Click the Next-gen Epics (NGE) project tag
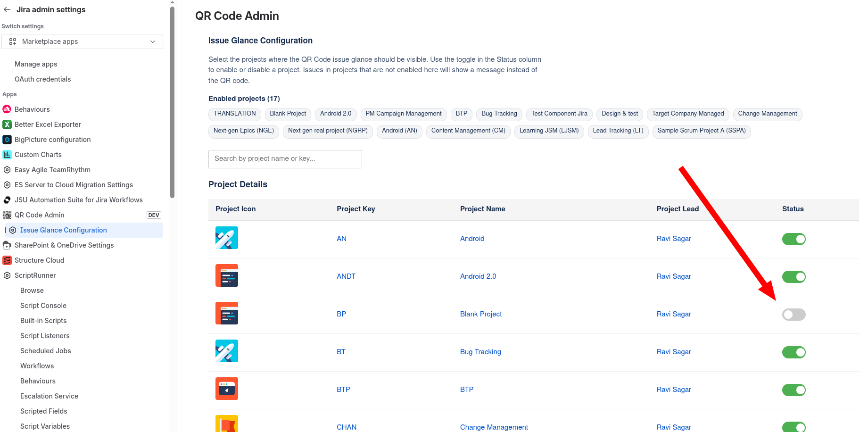The height and width of the screenshot is (432, 868). [244, 131]
